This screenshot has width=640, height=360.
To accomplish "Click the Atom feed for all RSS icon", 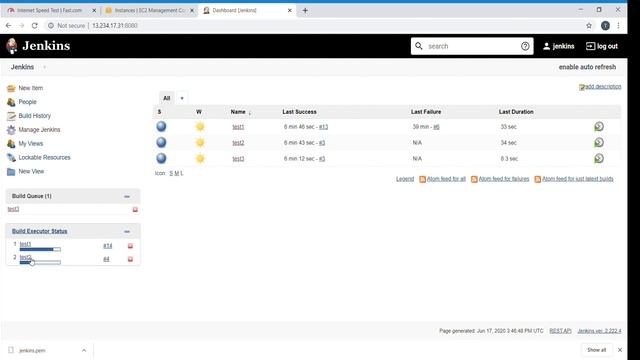I will point(422,179).
